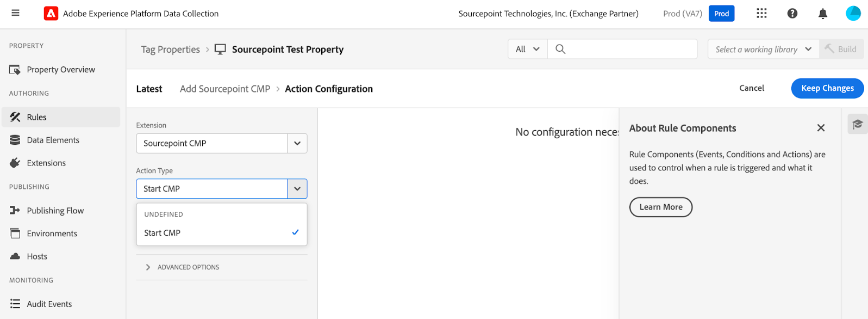Screen dimensions: 868x319
Task: Click Sourcepoint Test Property title
Action: pos(288,50)
